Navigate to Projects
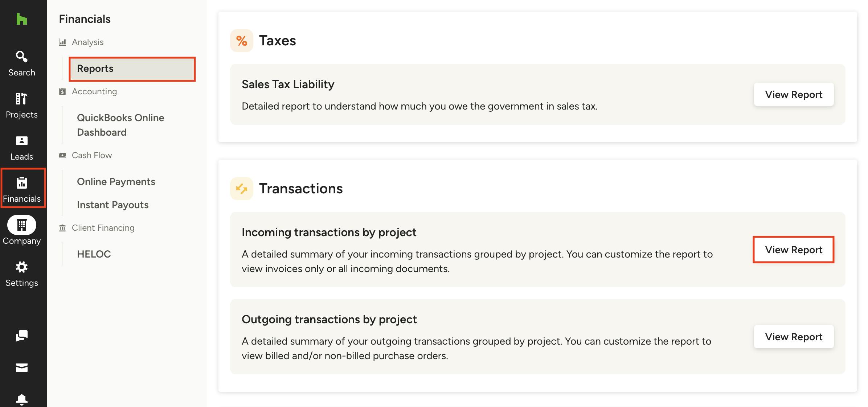This screenshot has height=407, width=868. pyautogui.click(x=22, y=104)
